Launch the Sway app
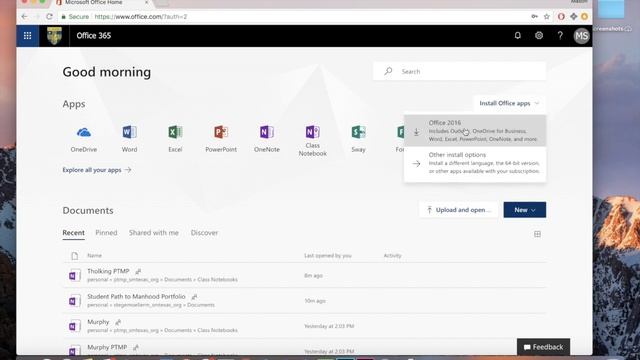This screenshot has width=640, height=360. pos(358,139)
